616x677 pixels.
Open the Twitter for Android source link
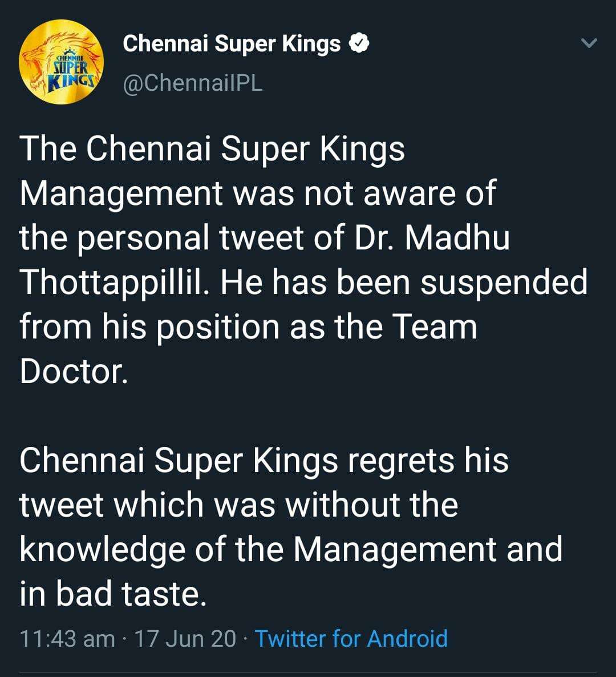click(351, 639)
